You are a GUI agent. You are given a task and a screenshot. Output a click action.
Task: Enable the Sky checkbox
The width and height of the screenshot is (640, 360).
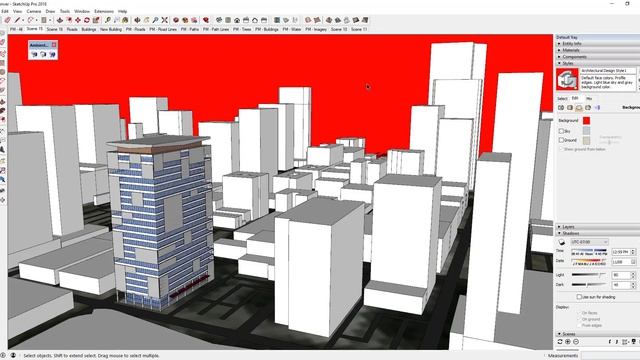pyautogui.click(x=561, y=131)
